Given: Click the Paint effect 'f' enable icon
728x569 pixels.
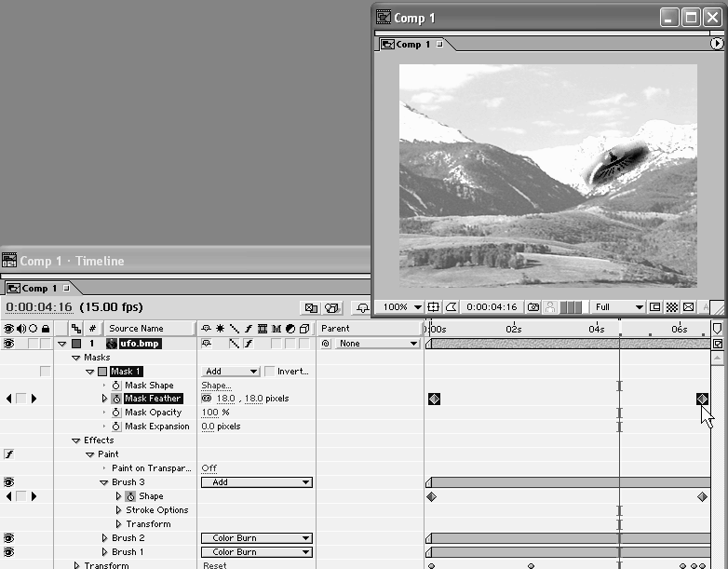Looking at the screenshot, I should point(8,454).
